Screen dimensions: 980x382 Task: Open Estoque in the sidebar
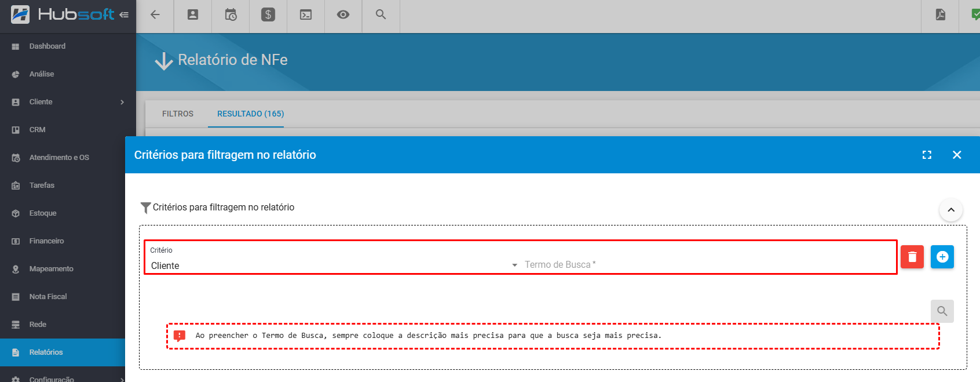pos(63,213)
